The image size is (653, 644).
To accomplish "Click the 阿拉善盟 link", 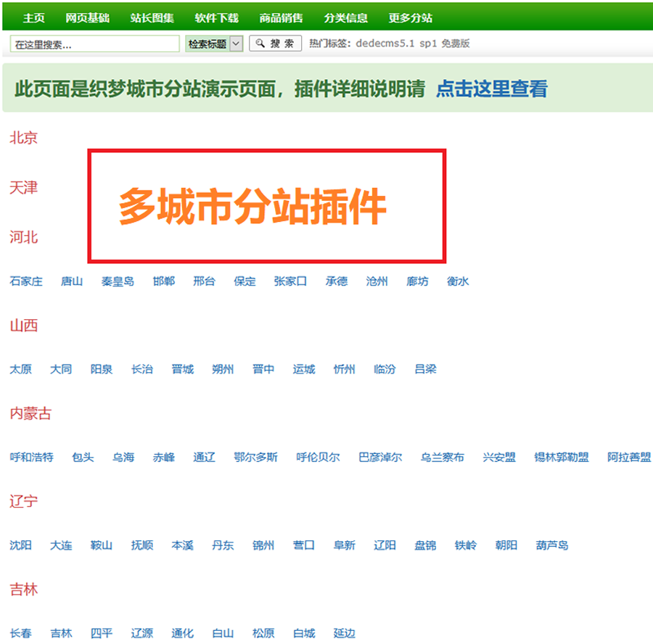I will click(628, 458).
